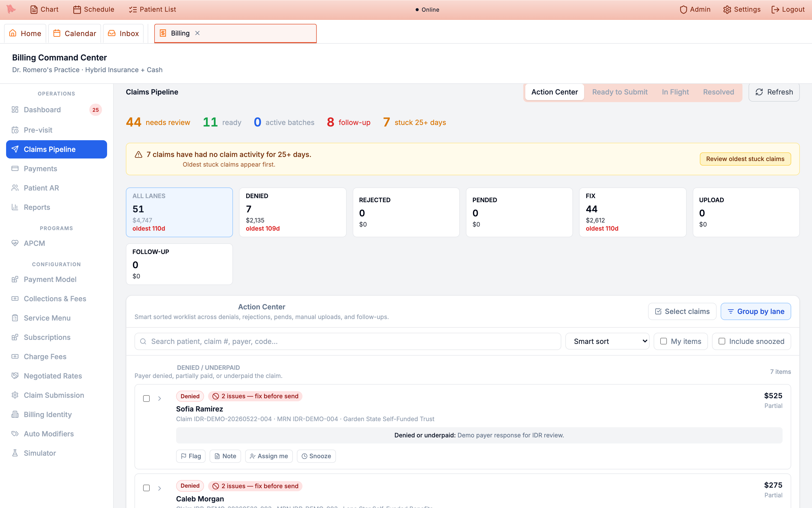
Task: Open Service Menu configuration
Action: tap(56, 318)
